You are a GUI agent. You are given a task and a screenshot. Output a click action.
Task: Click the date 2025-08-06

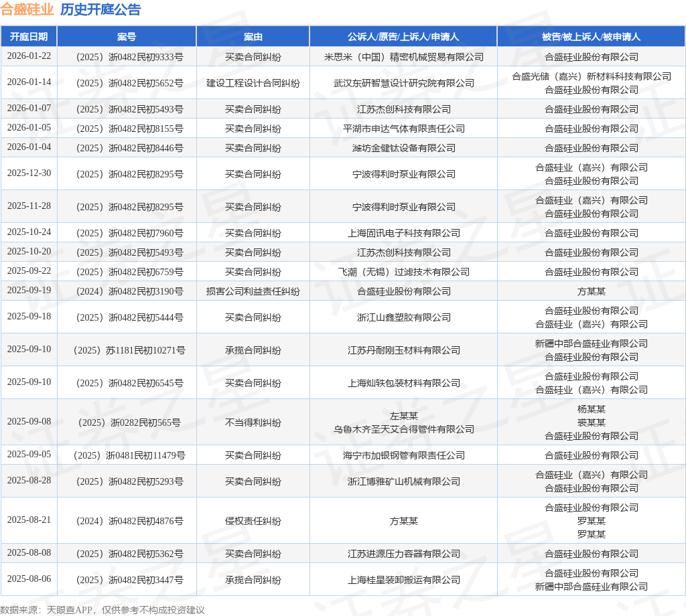29,579
